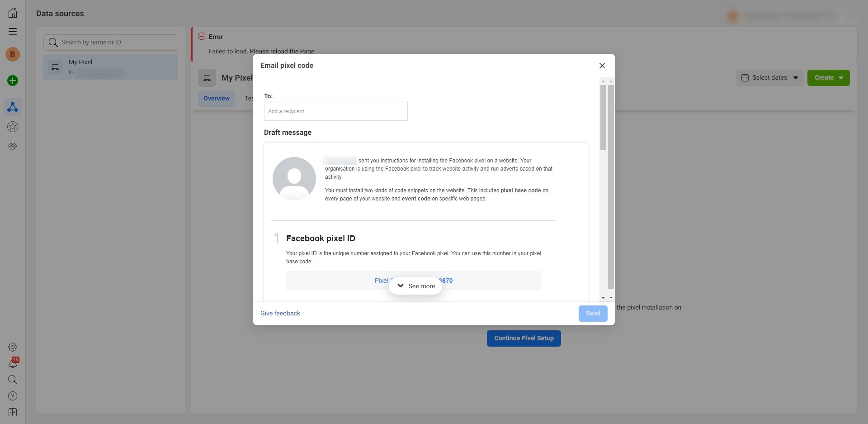Click the Draft message heading
This screenshot has width=868, height=424.
point(288,133)
